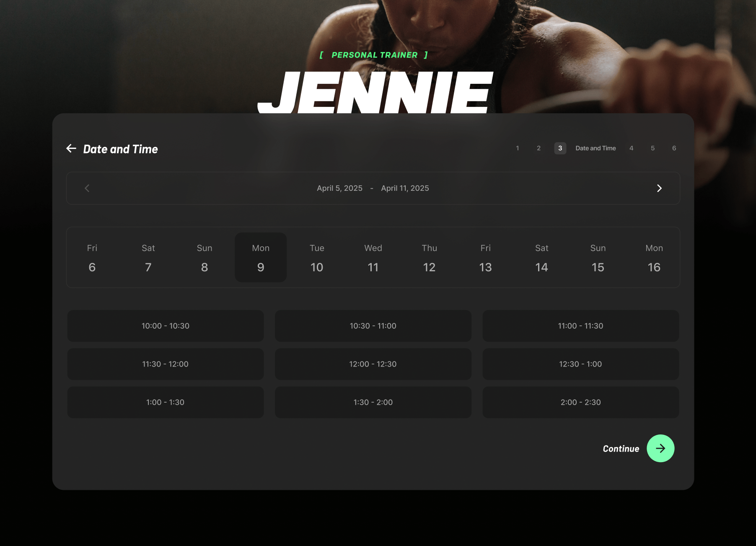Click the Continue text label
Screen dimensions: 756x546
(x=621, y=449)
